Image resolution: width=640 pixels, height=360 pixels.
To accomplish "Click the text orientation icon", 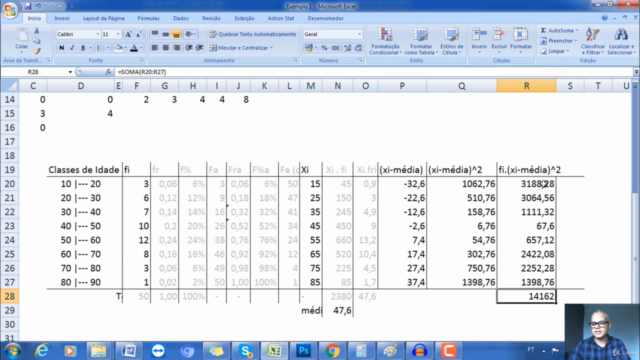I will pyautogui.click(x=189, y=34).
